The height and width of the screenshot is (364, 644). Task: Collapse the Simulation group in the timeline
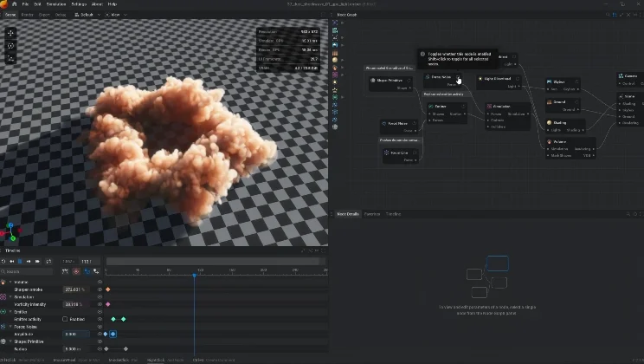pos(10,297)
